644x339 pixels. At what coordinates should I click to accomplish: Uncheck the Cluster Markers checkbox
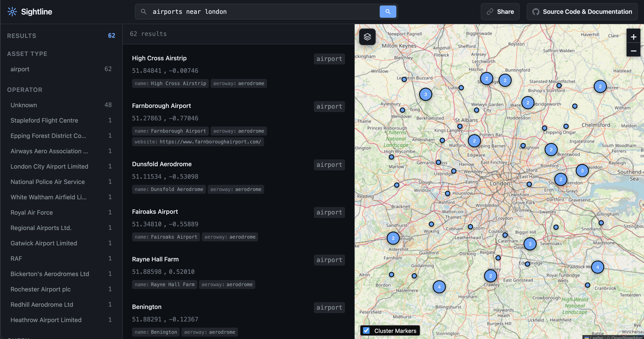pyautogui.click(x=366, y=330)
